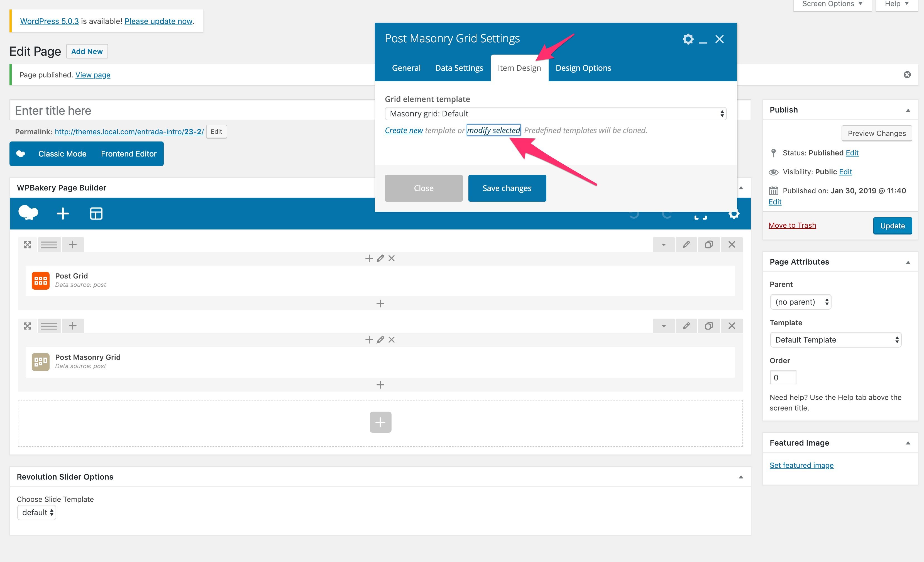Click the orange Post Grid element icon
The height and width of the screenshot is (562, 924).
[40, 280]
